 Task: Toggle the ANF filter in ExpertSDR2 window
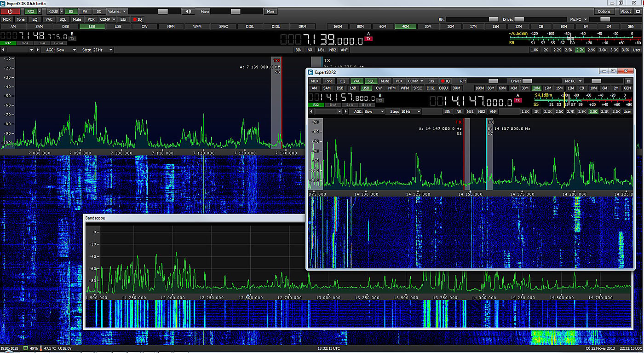click(493, 111)
